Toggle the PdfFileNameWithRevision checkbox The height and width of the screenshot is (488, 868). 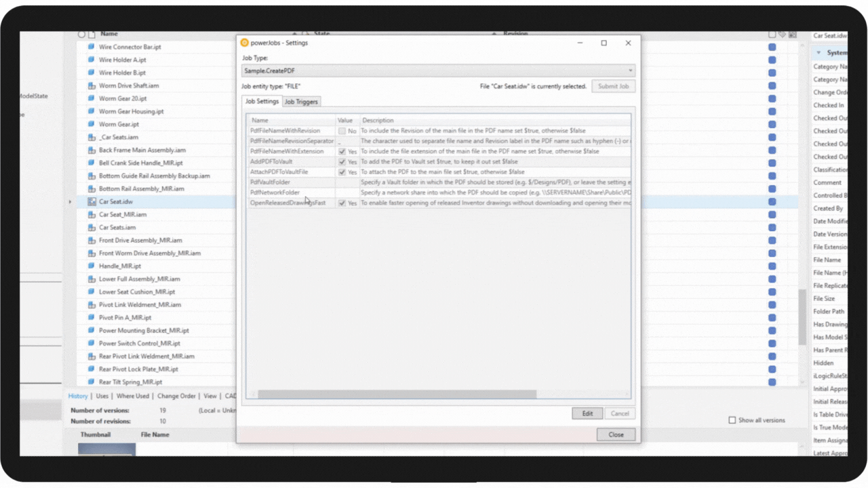342,131
